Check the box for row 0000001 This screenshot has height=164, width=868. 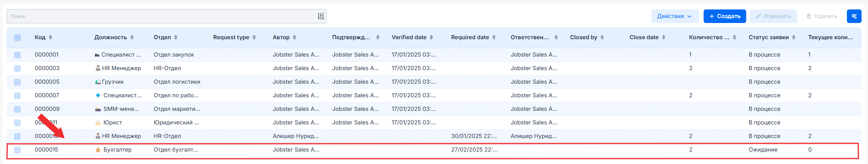(x=17, y=55)
